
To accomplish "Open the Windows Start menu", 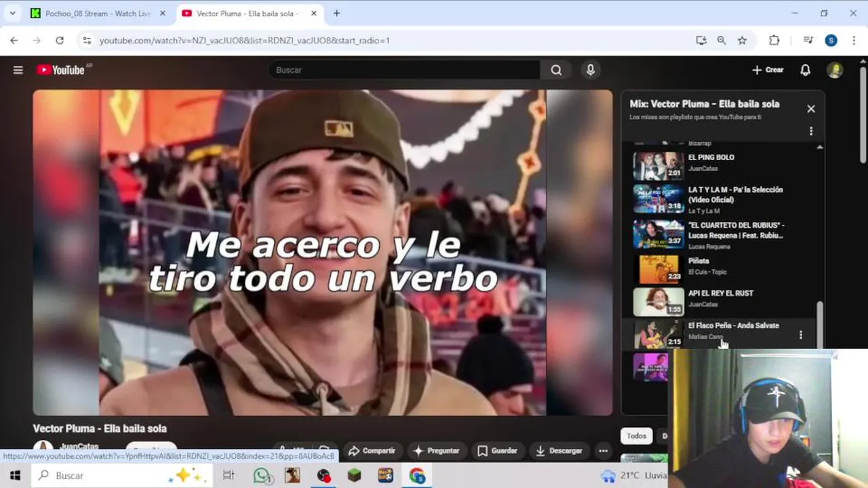I will coord(15,476).
